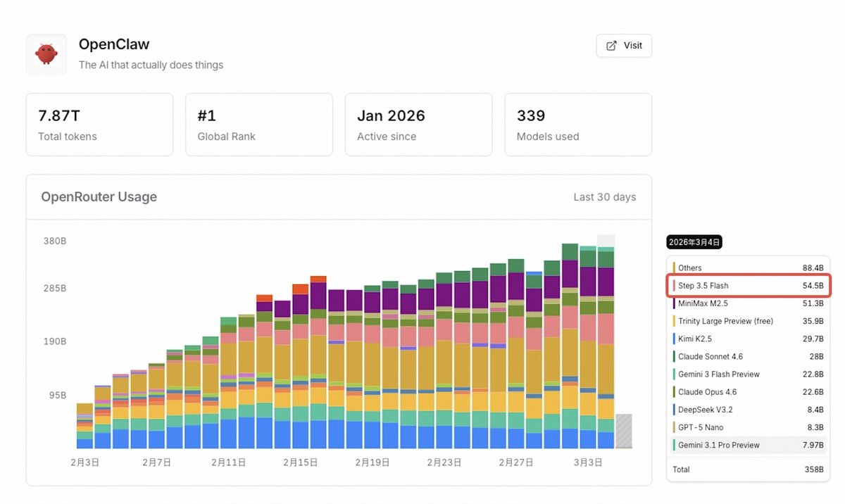Click the Trinity Large Preview (free) legend row
This screenshot has height=504, width=845.
pos(748,321)
